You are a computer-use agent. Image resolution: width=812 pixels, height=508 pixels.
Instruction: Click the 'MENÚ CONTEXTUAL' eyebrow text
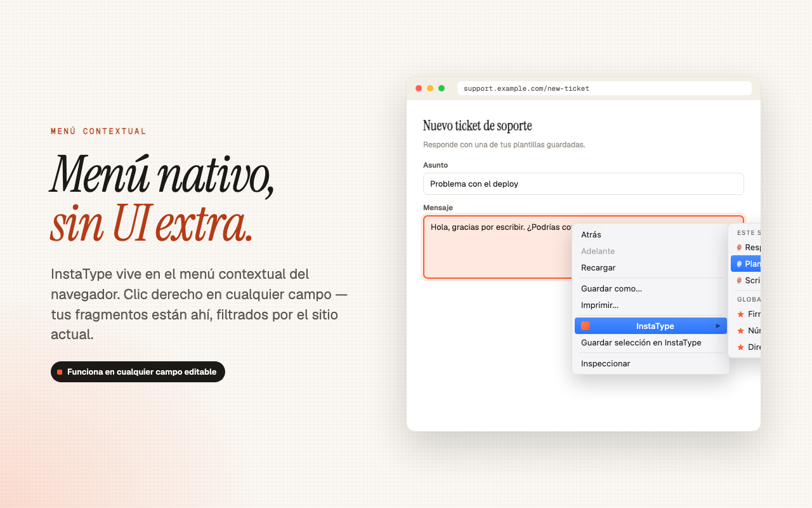[x=98, y=131]
